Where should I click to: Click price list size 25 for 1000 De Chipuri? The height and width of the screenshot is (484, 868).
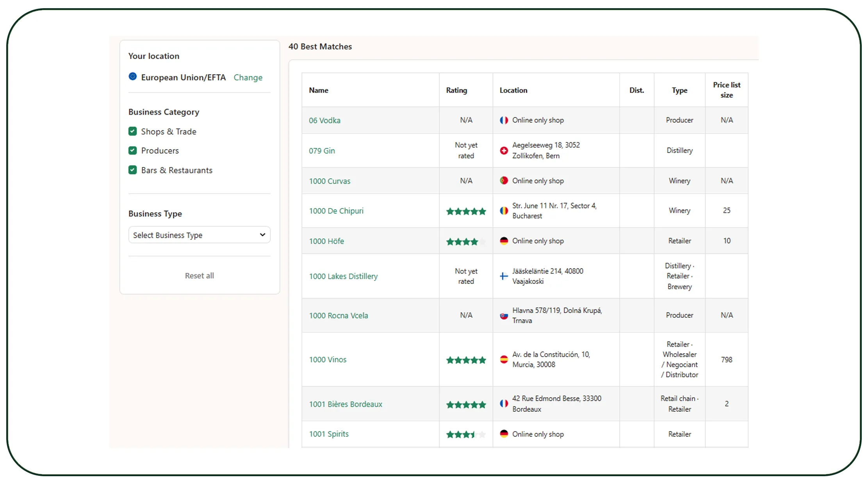727,210
